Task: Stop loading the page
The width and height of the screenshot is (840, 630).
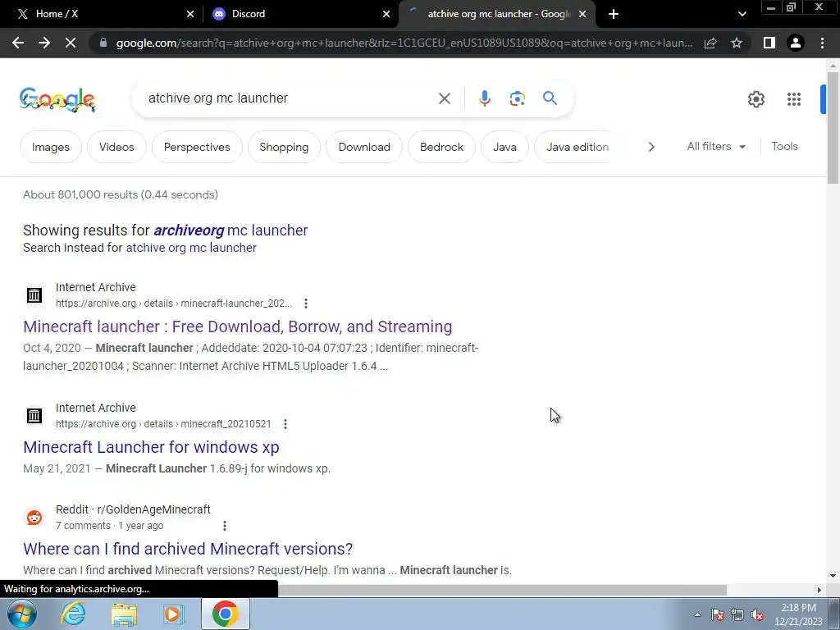Action: click(x=71, y=43)
